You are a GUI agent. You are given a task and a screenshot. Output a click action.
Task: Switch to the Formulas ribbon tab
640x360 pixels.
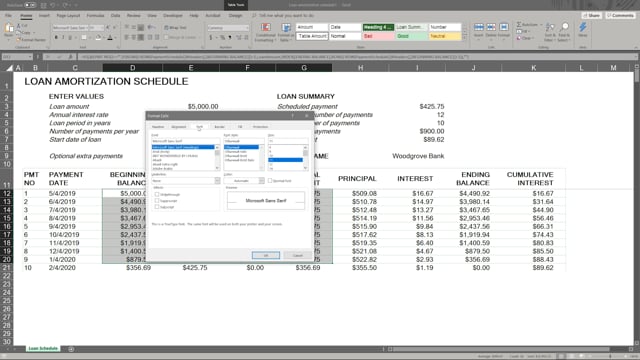[95, 16]
